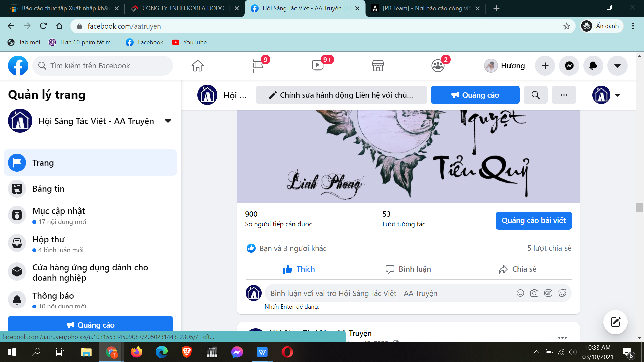Open Mục cập nhật in the sidebar
644x362 pixels.
tap(91, 216)
